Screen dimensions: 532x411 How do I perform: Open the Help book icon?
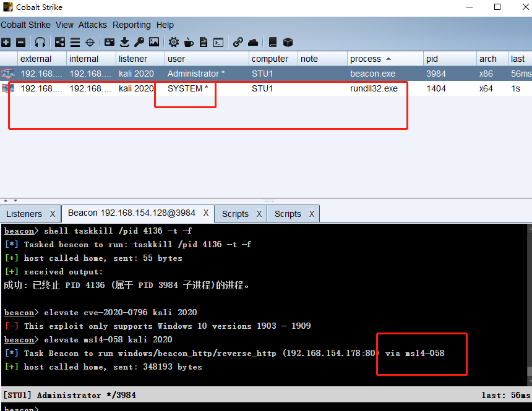(x=272, y=43)
